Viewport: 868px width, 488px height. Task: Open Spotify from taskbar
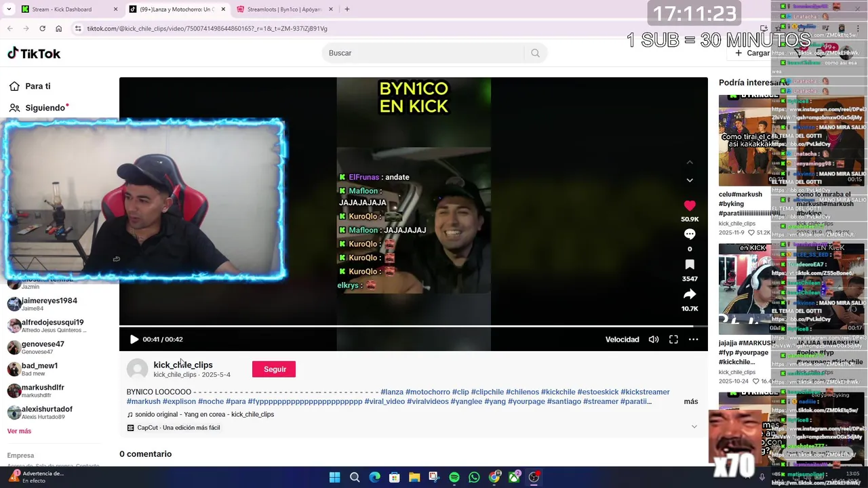click(x=454, y=477)
